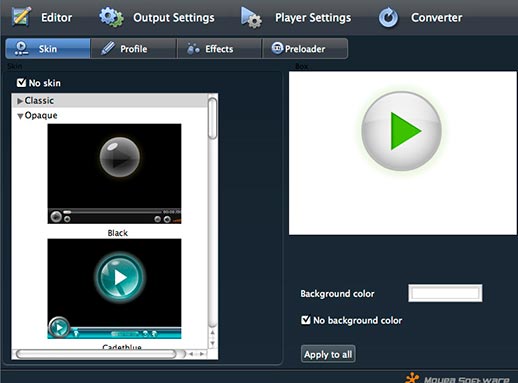The width and height of the screenshot is (518, 383).
Task: Open the Editor section icon
Action: pos(21,17)
